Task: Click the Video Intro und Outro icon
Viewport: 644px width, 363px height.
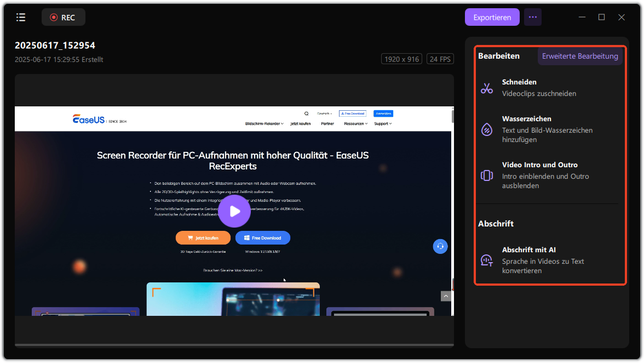Action: point(487,175)
